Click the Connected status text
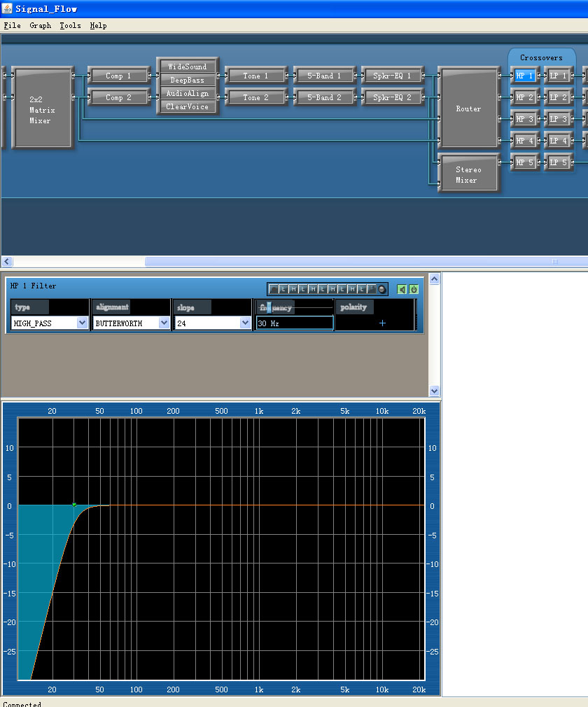The width and height of the screenshot is (588, 707). pyautogui.click(x=22, y=703)
